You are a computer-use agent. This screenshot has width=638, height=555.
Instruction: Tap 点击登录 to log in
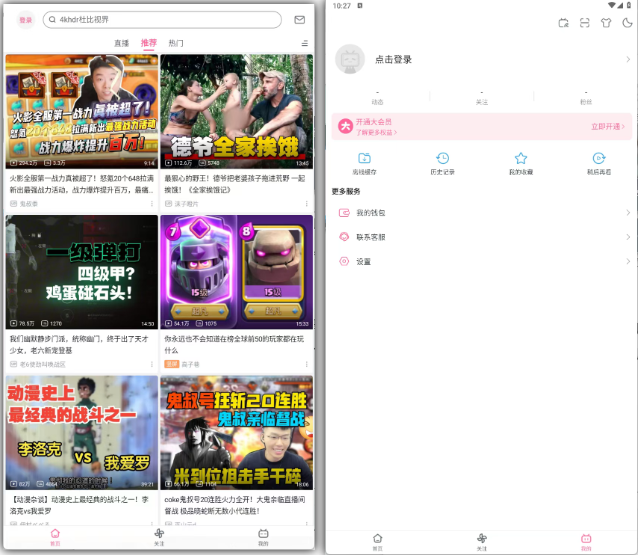pyautogui.click(x=393, y=59)
